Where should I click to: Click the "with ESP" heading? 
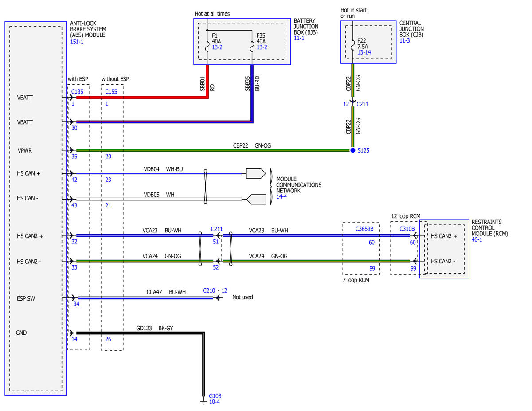click(x=78, y=79)
